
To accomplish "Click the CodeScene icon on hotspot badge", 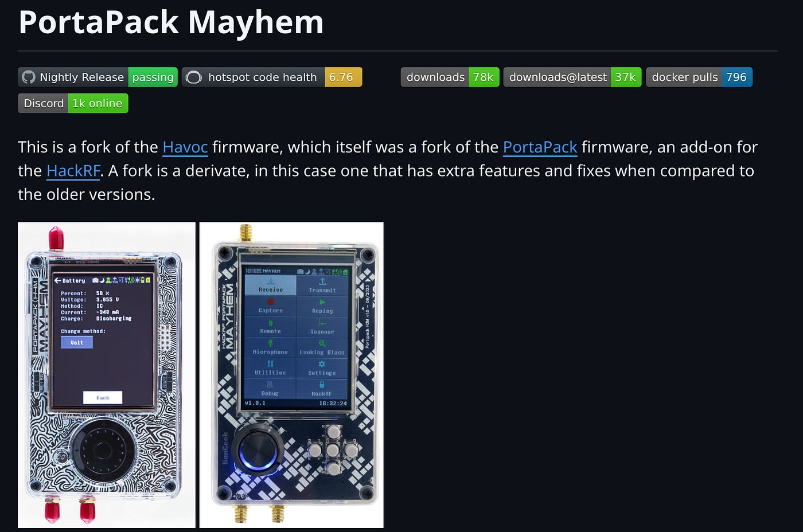I will [x=194, y=77].
